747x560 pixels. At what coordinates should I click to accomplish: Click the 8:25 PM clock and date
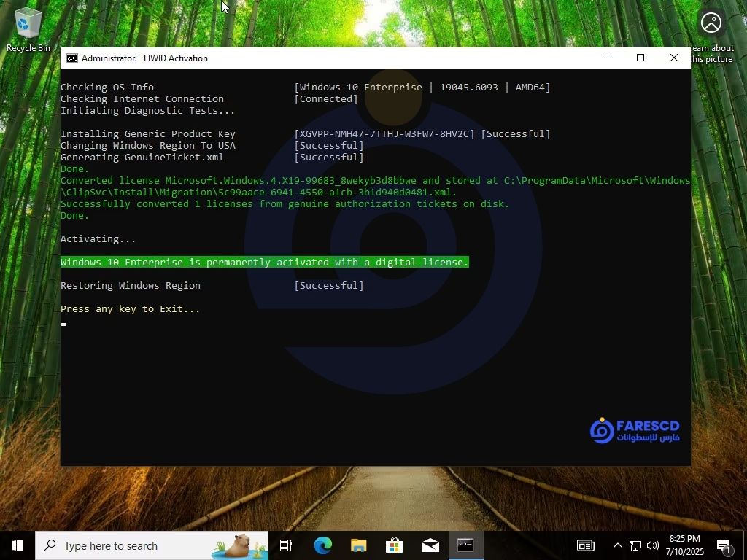(x=684, y=545)
